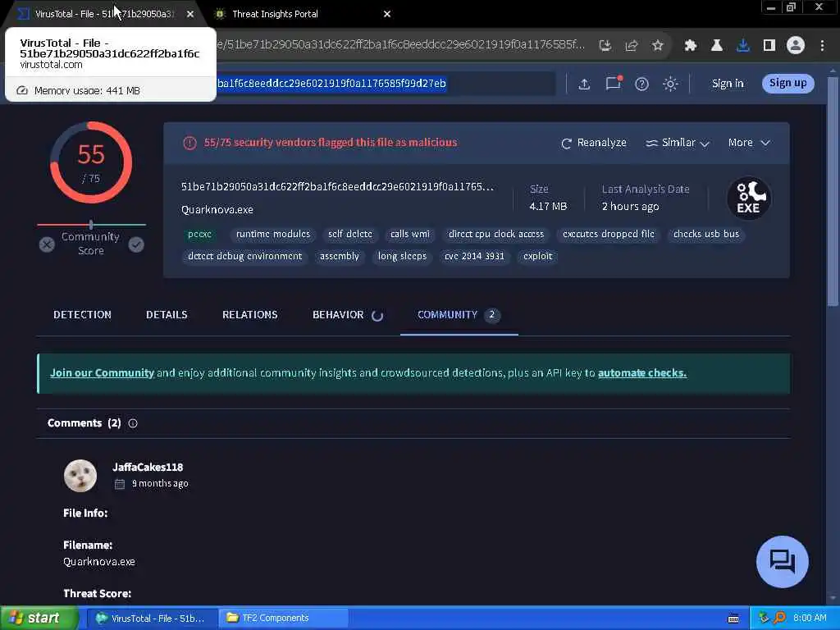Click the direct cpu clock access tag
Screen dimensions: 840x630
[496, 234]
